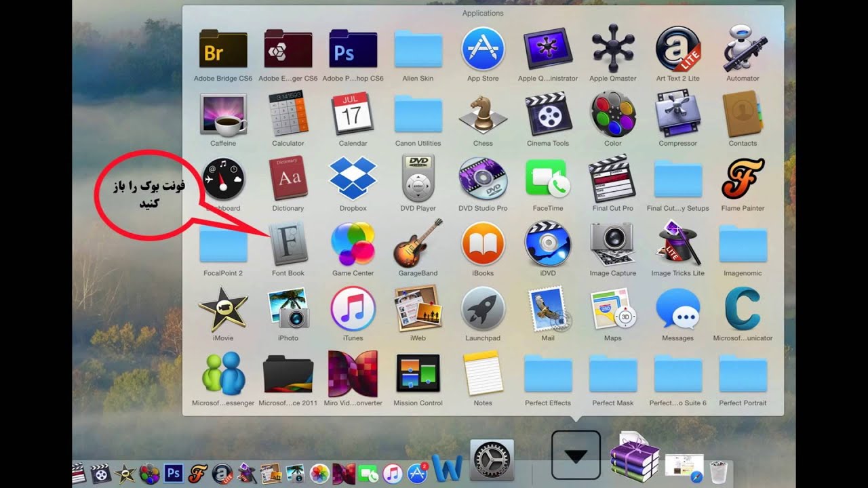Open the Dashboard gauge icon
The image size is (868, 488).
pyautogui.click(x=223, y=179)
